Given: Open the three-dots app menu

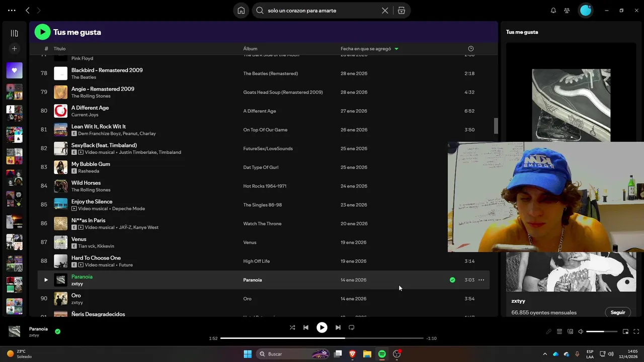Looking at the screenshot, I should (12, 11).
